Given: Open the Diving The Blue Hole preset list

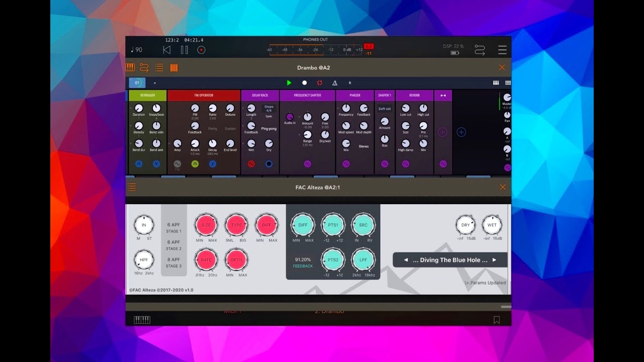Looking at the screenshot, I should pyautogui.click(x=450, y=260).
